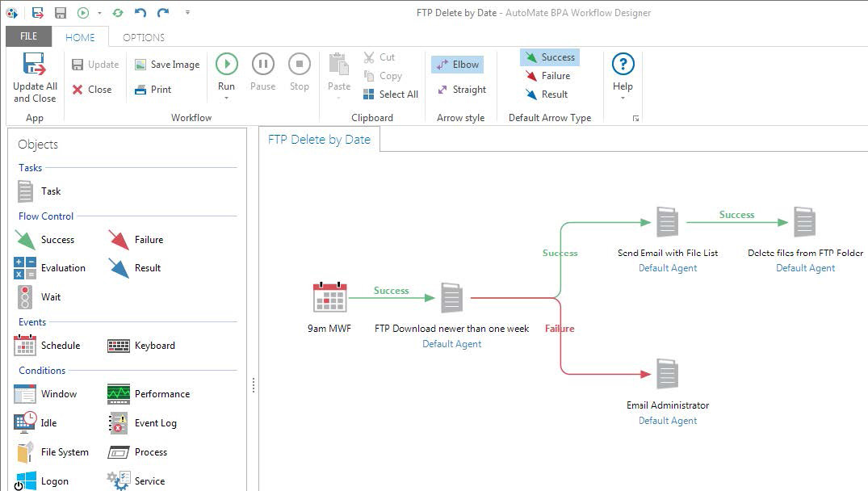Select the Logon condition object
The width and height of the screenshot is (868, 491).
point(42,481)
